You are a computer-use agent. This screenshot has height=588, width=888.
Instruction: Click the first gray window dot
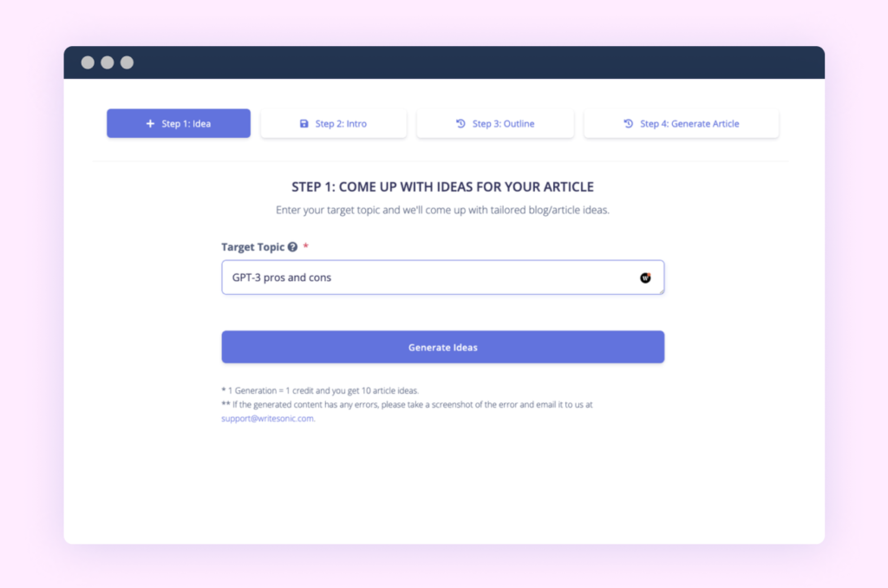[x=88, y=62]
